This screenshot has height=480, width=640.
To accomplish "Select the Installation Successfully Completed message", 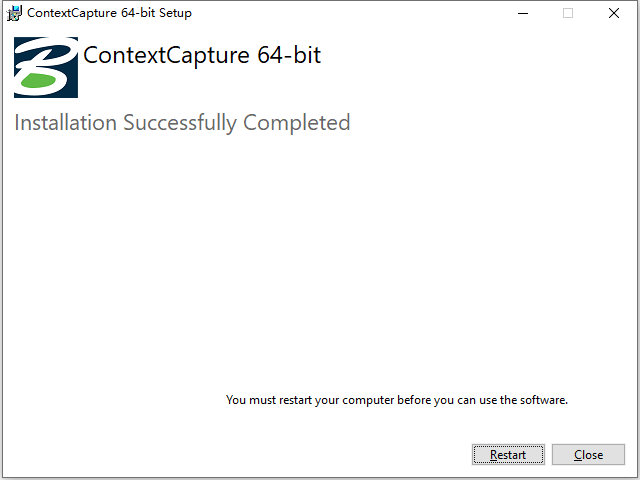I will 182,122.
